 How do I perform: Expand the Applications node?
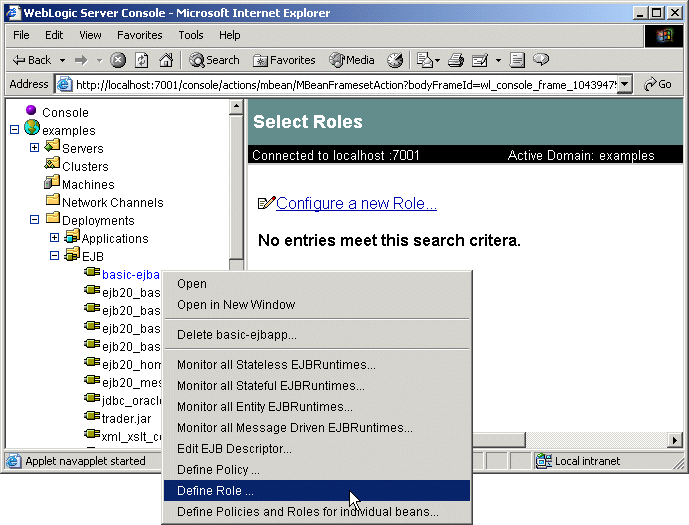[54, 237]
